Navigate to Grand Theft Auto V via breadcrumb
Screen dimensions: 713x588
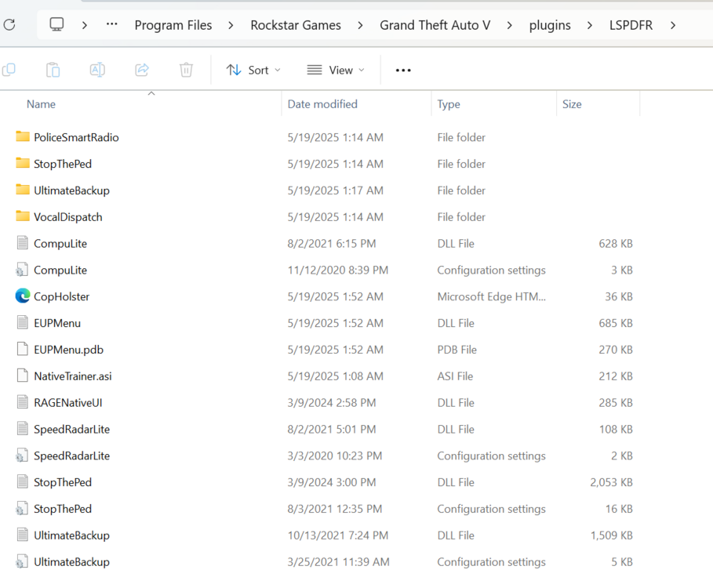pos(435,24)
